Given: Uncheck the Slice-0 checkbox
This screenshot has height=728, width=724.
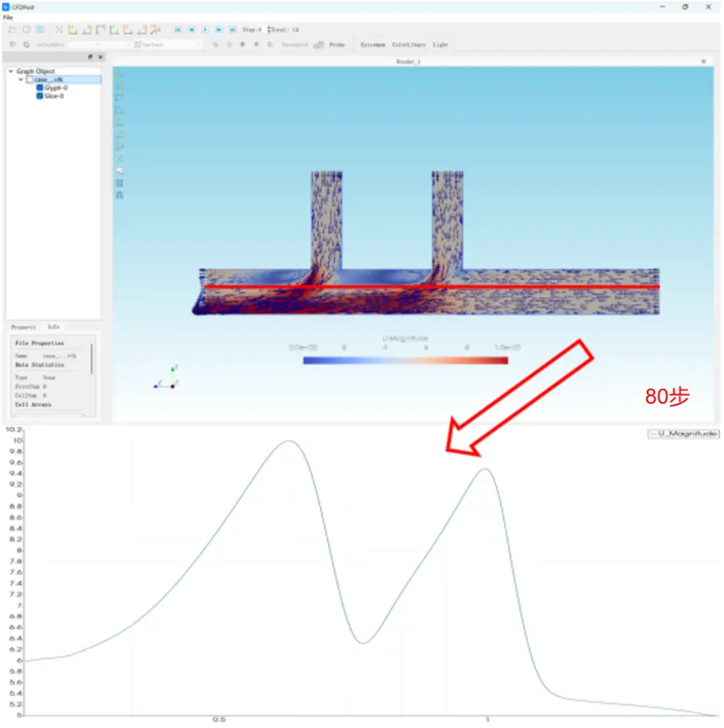Looking at the screenshot, I should (40, 96).
